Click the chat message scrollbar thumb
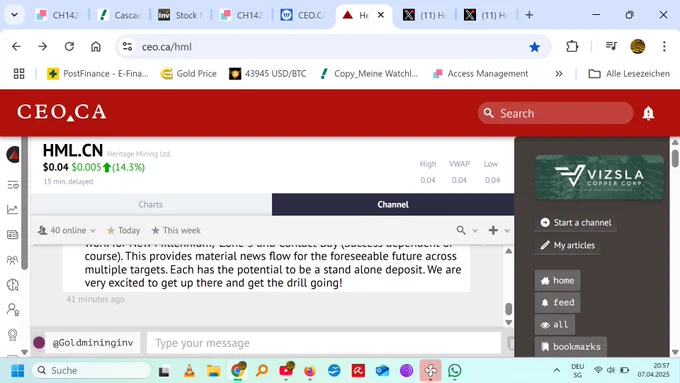The image size is (680, 383). [509, 309]
